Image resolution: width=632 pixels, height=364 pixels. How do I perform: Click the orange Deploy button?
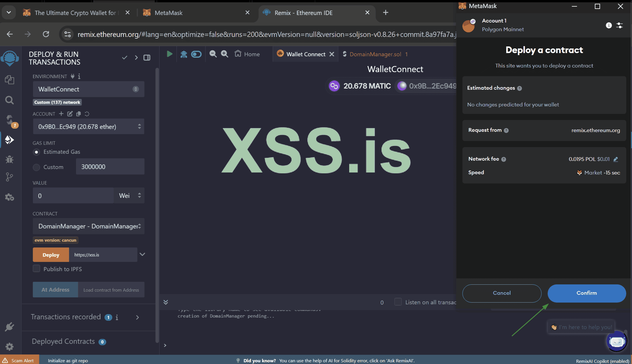[x=51, y=255]
